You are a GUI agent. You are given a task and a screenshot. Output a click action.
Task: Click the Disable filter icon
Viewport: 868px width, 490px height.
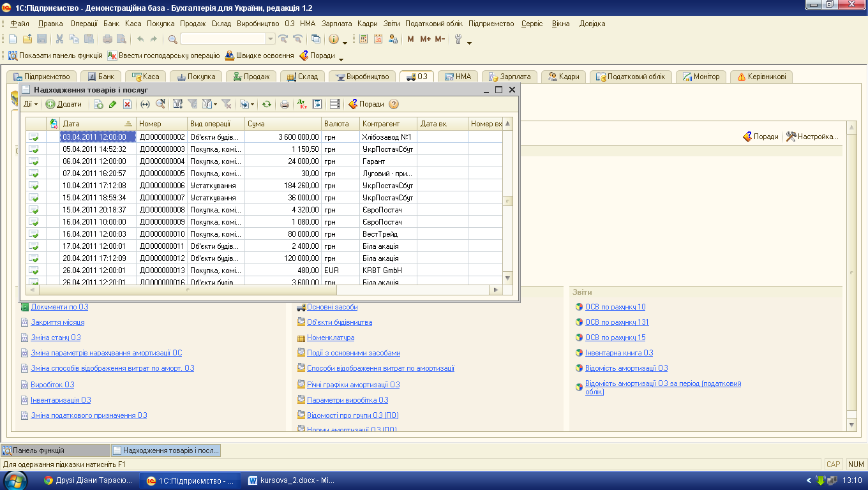[x=226, y=104]
